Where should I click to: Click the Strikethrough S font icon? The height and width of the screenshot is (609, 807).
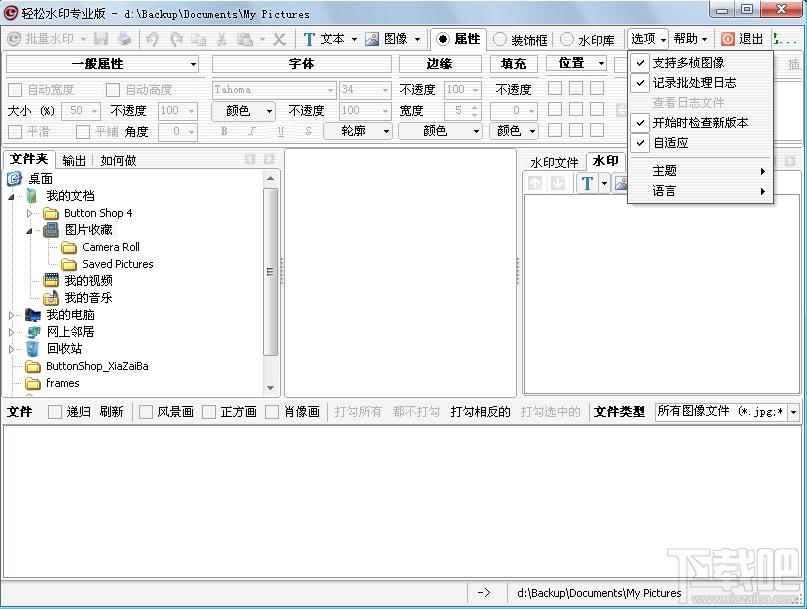(x=308, y=131)
